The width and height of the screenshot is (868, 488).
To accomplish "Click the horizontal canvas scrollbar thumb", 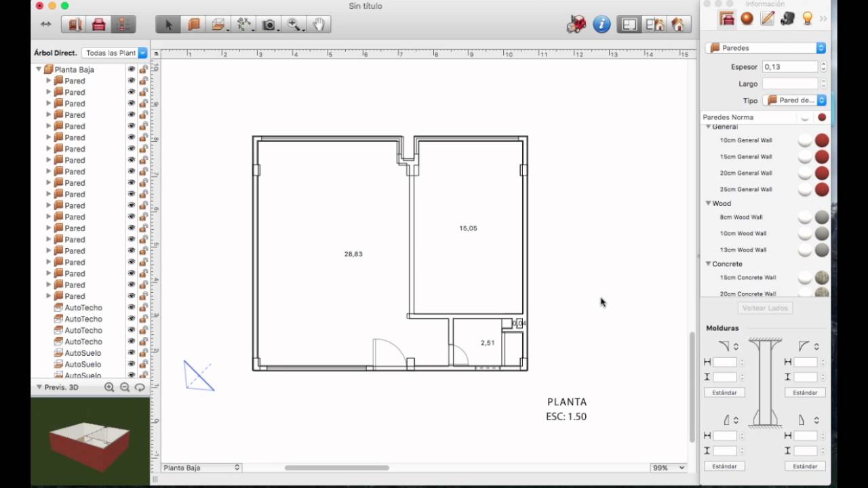I will [337, 468].
